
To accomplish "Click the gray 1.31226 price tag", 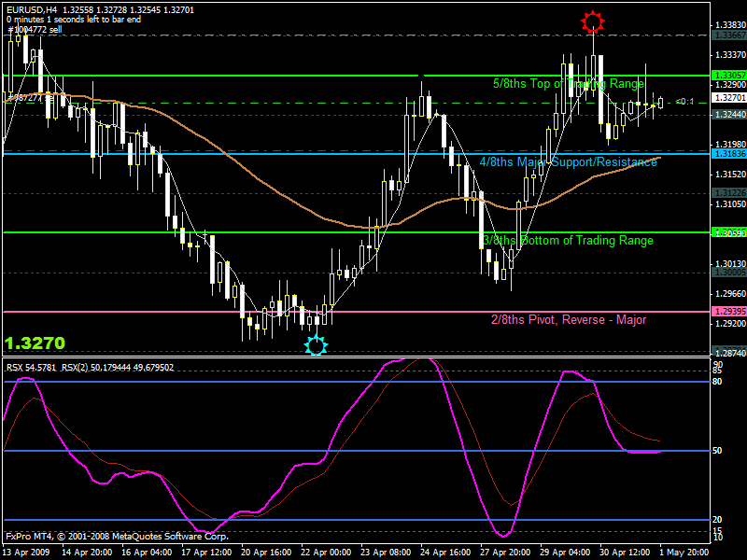I will (728, 193).
